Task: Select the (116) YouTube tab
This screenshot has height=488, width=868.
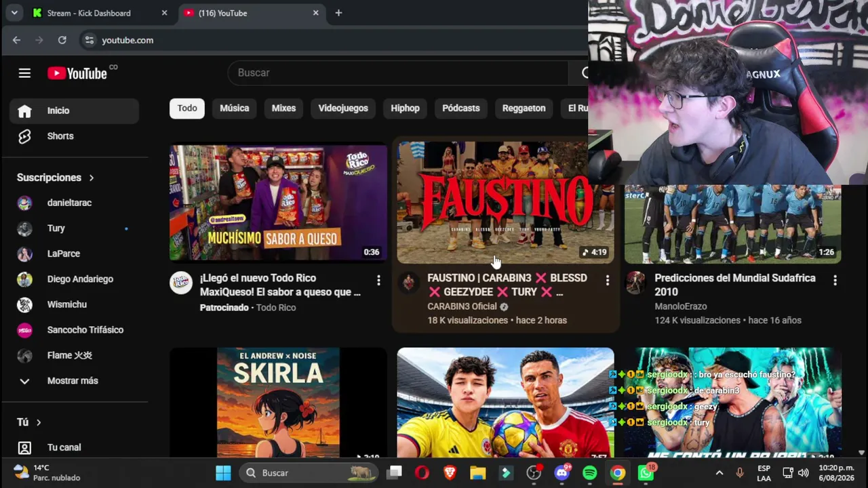Action: [251, 13]
